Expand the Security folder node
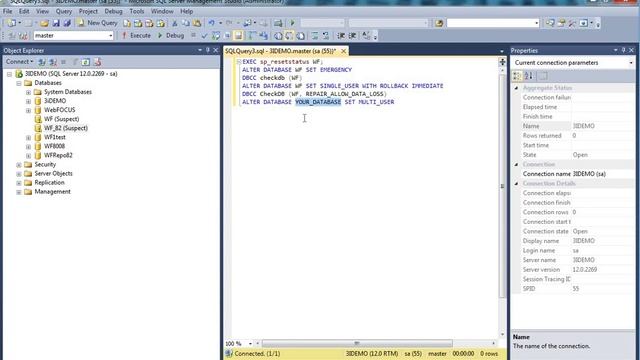Image resolution: width=640 pixels, height=360 pixels. click(19, 165)
